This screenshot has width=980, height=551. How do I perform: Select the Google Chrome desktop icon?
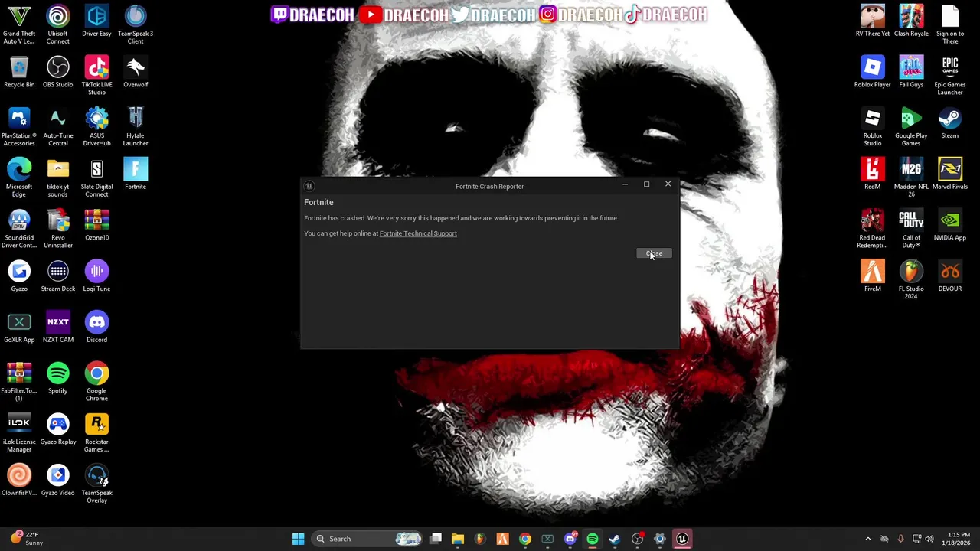(x=96, y=382)
